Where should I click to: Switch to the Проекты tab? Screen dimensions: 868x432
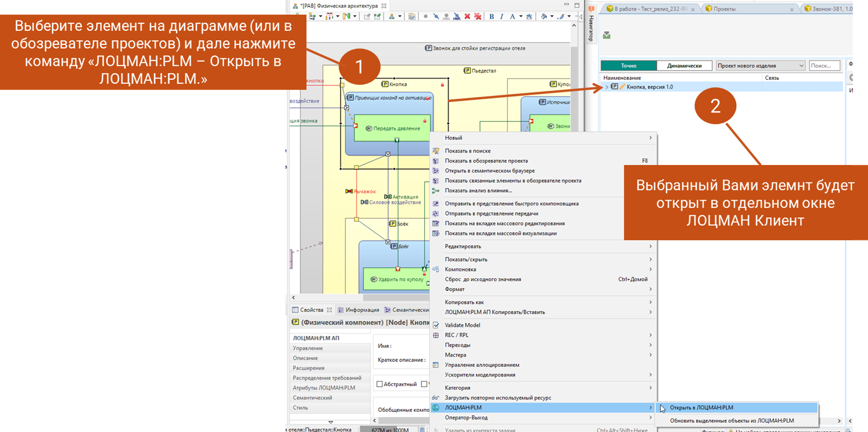[x=724, y=9]
